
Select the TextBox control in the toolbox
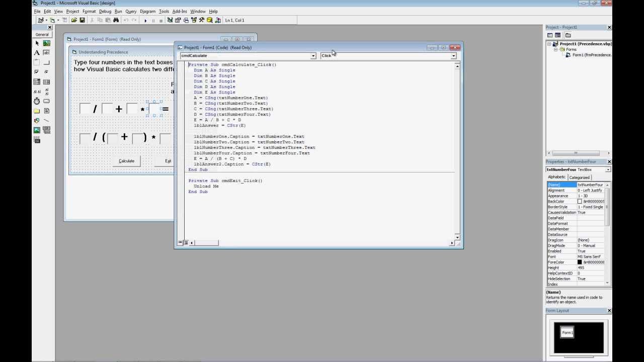coord(46,53)
